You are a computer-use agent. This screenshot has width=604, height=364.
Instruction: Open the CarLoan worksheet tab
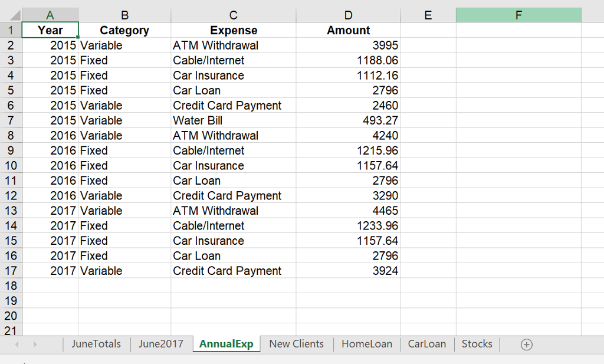(426, 344)
